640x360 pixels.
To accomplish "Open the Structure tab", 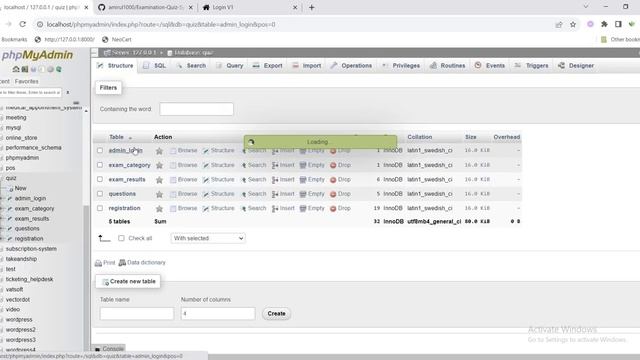I will 115,65.
